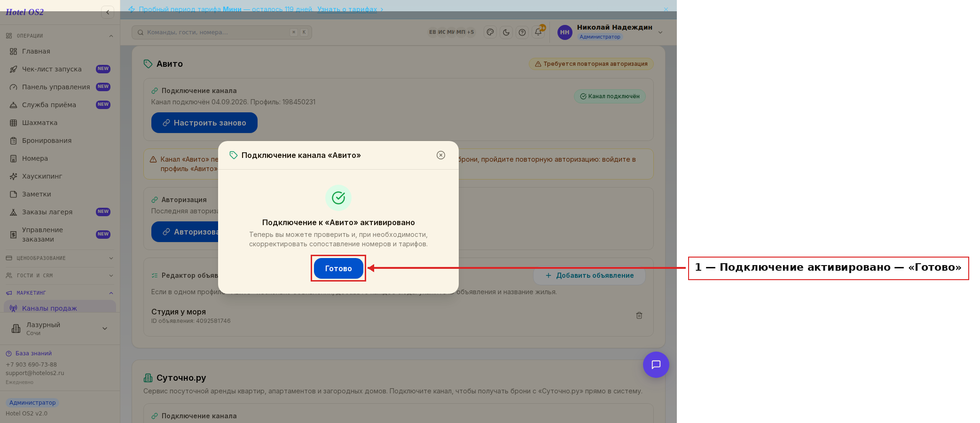Go to Главная in the sidebar
Image resolution: width=980 pixels, height=423 pixels.
pyautogui.click(x=60, y=51)
